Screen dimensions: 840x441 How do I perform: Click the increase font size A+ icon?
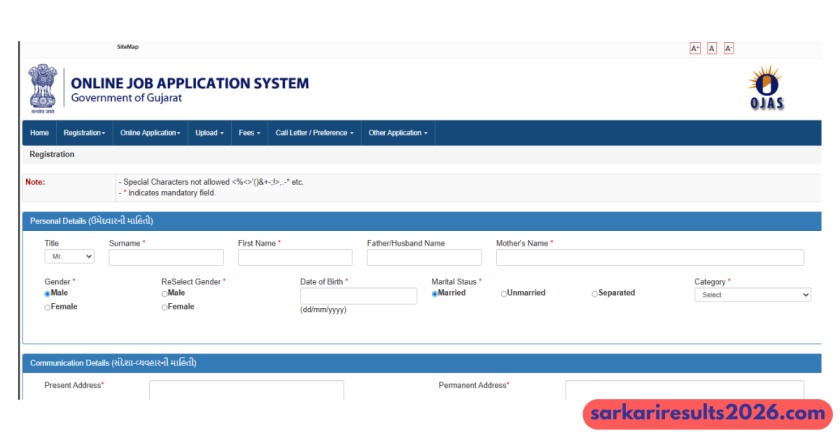695,48
